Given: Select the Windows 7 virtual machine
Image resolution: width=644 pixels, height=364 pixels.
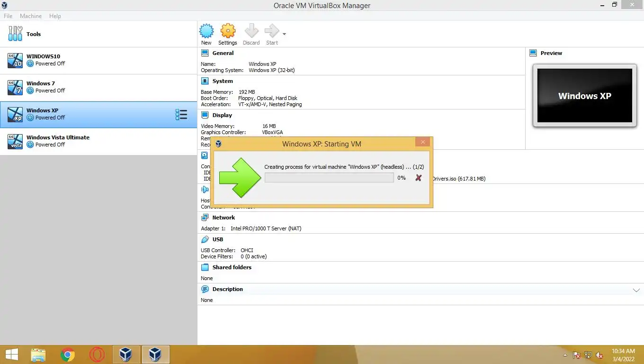Looking at the screenshot, I should coord(98,87).
